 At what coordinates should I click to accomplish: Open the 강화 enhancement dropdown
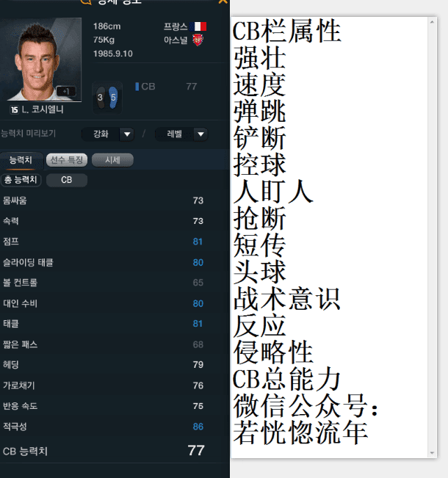click(x=108, y=134)
